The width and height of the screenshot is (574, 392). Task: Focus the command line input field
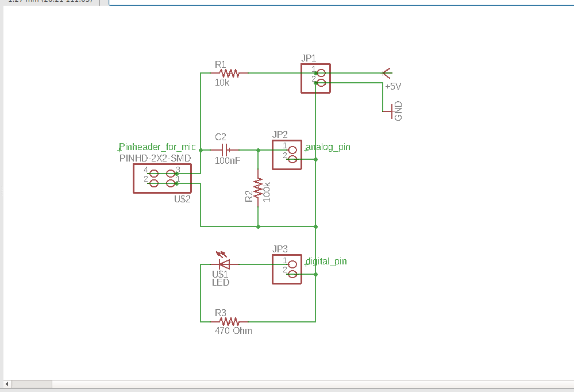pos(341,2)
